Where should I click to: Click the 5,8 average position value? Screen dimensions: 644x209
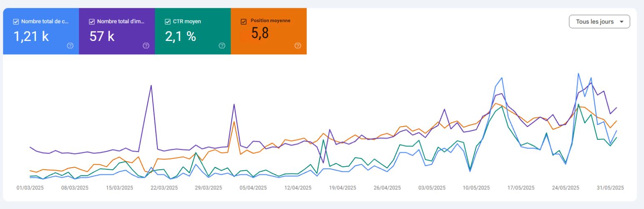tap(260, 33)
